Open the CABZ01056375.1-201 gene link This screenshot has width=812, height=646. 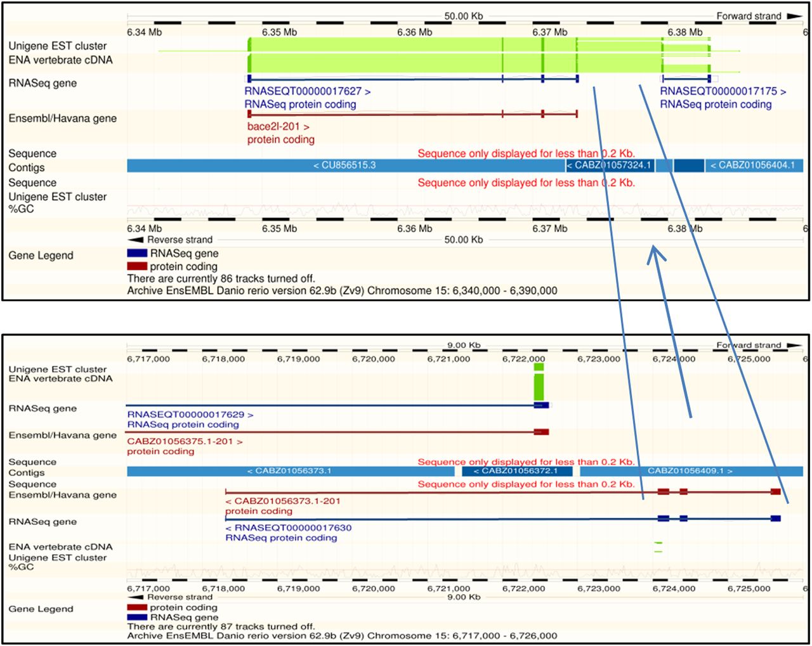click(x=185, y=441)
